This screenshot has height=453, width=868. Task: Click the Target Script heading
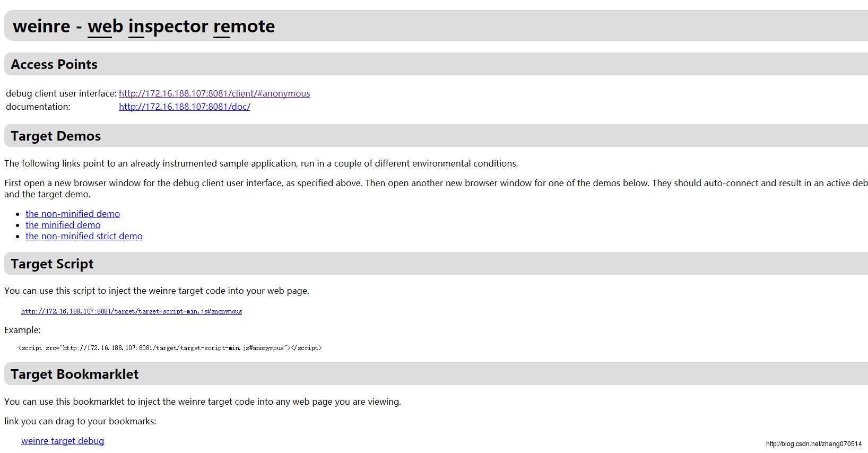click(52, 264)
